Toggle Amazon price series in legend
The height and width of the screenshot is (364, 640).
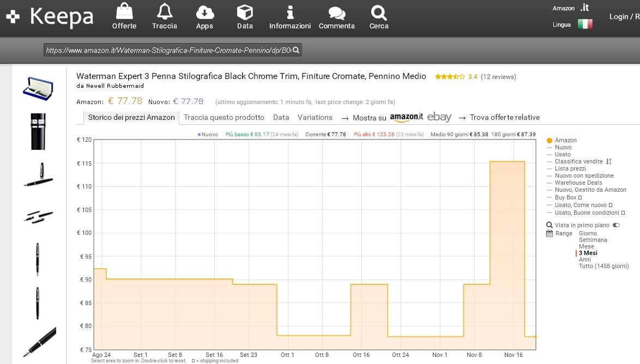(565, 141)
